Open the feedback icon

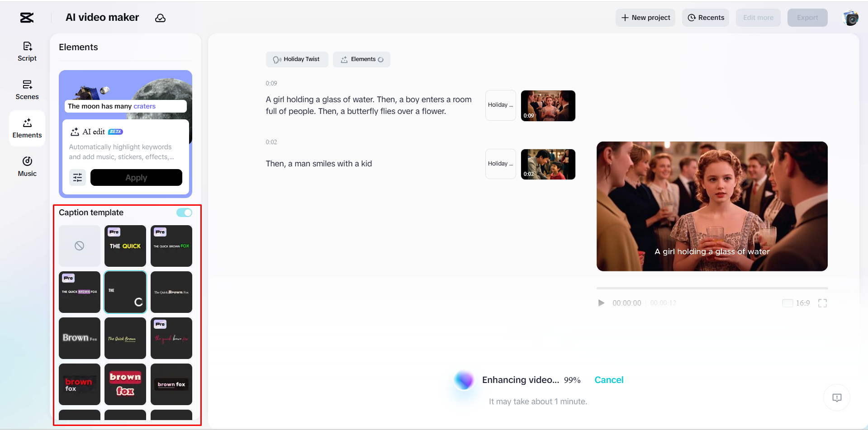[837, 397]
